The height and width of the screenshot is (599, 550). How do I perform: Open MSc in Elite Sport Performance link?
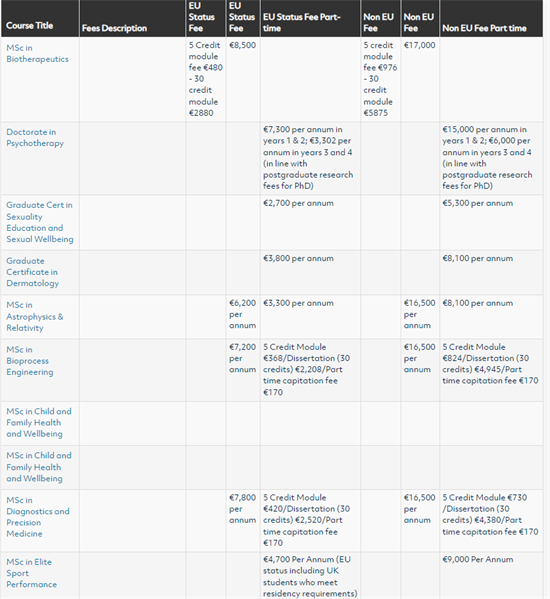pos(32,573)
